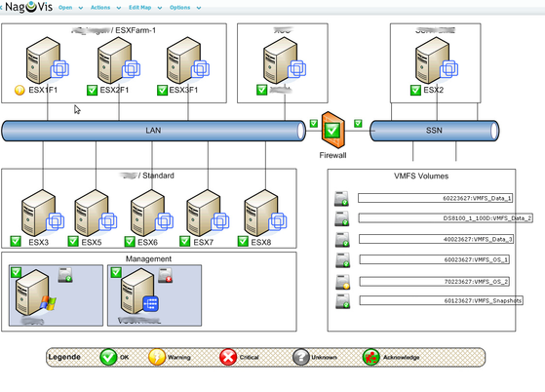
Task: Click the NagVis logo
Action: pyautogui.click(x=28, y=7)
